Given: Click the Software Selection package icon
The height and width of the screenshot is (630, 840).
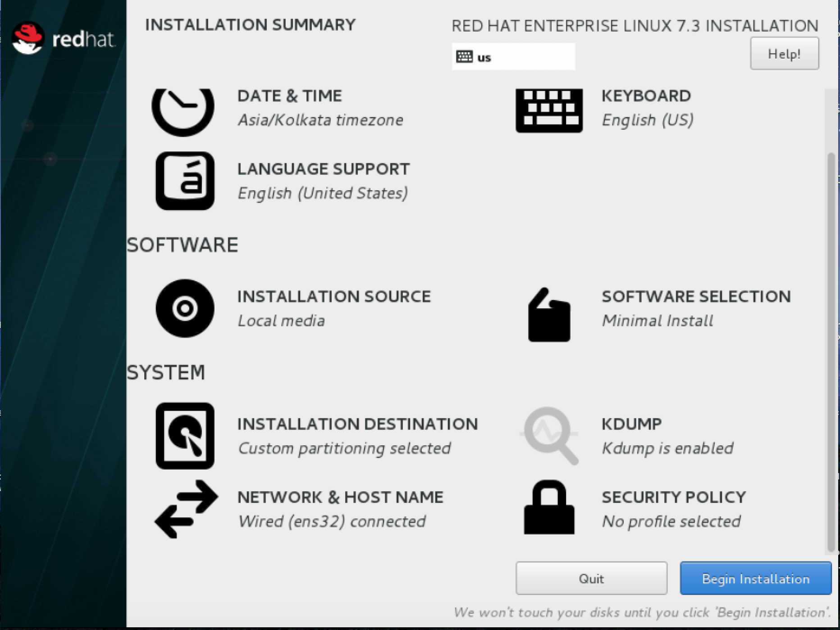Looking at the screenshot, I should [549, 315].
